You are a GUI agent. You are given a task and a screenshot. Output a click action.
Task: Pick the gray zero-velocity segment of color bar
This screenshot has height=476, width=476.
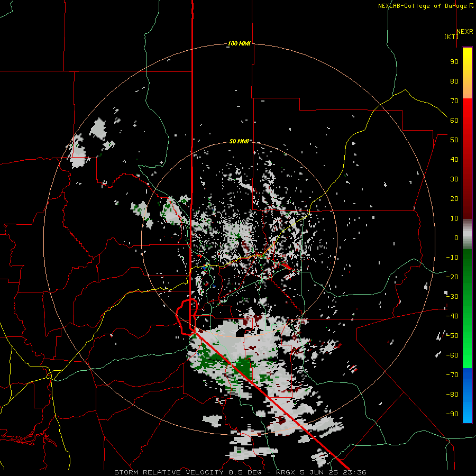click(x=467, y=234)
